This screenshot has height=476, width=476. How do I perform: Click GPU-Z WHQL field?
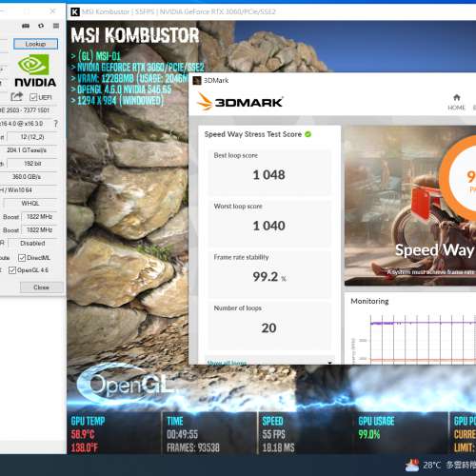point(30,204)
